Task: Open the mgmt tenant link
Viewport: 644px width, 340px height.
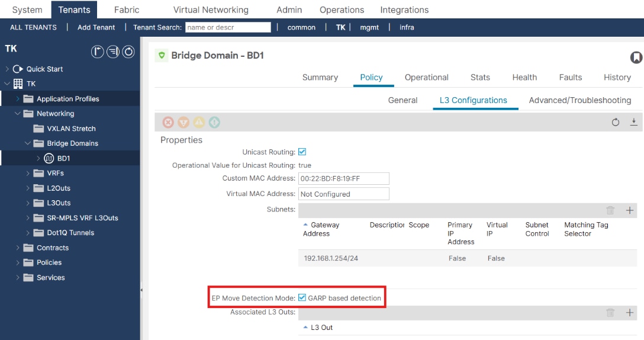Action: click(369, 28)
